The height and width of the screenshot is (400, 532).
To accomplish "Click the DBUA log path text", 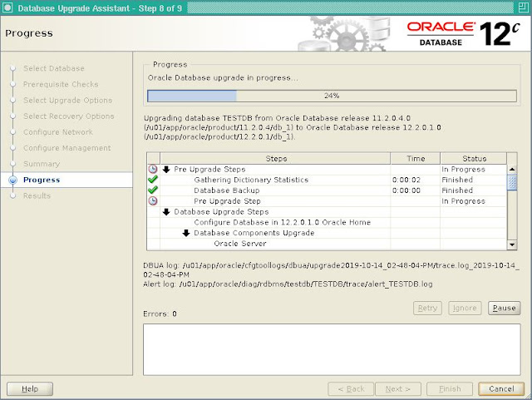I will coord(331,270).
